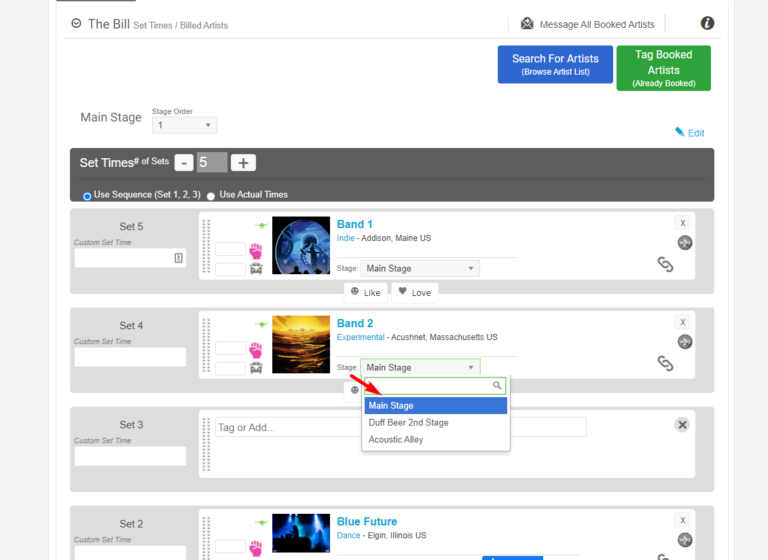The height and width of the screenshot is (560, 768).
Task: Click the pink fist icon on Blue Future
Action: click(256, 548)
